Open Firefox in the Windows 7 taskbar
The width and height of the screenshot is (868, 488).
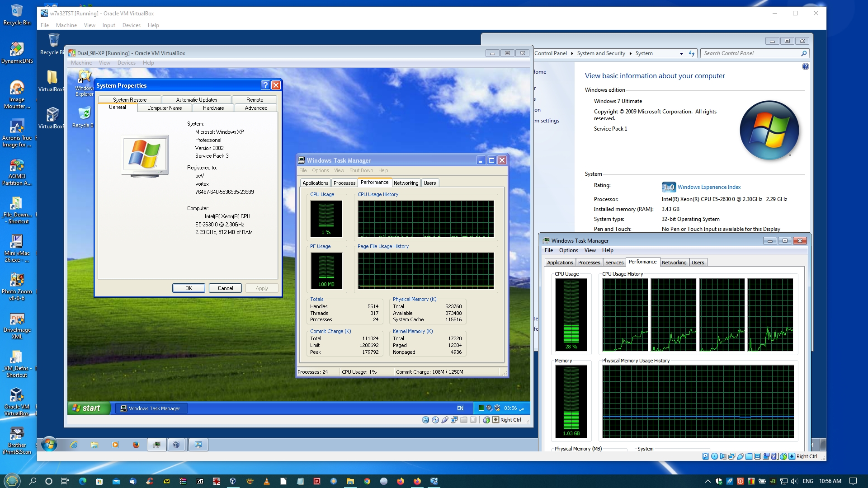[136, 445]
